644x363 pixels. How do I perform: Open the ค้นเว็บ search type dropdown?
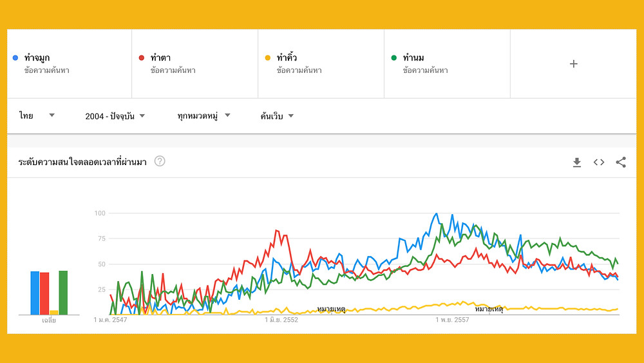click(x=277, y=116)
